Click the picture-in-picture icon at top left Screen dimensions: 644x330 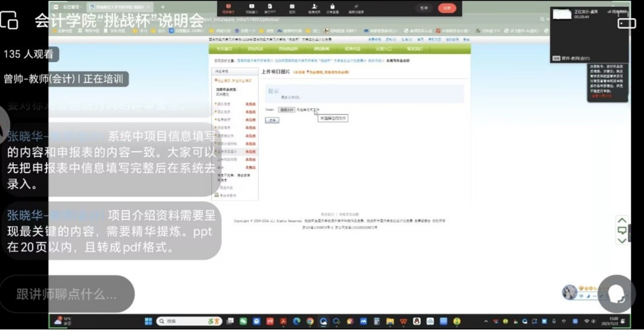(9, 21)
